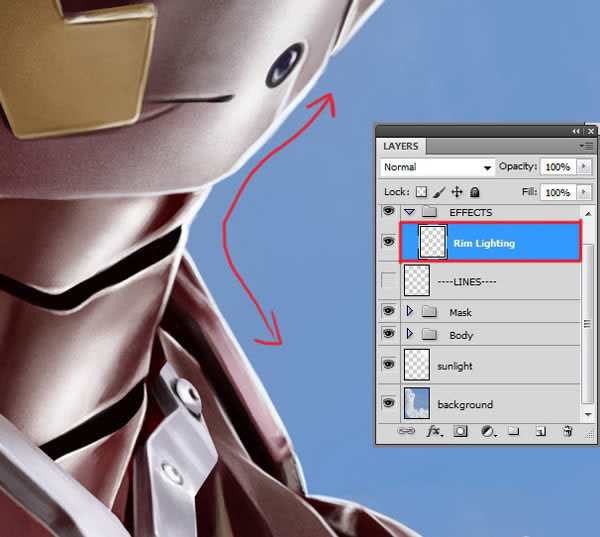This screenshot has width=600, height=537.
Task: Click the Layers panel resize grip
Action: click(590, 434)
